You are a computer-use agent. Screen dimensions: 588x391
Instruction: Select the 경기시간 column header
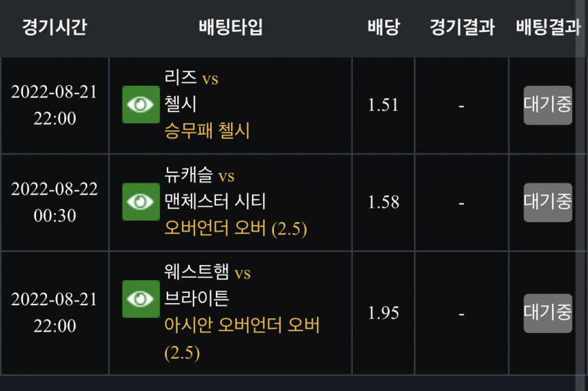click(55, 27)
